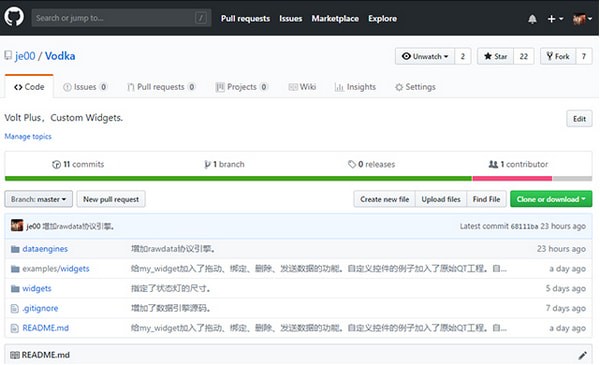Open the widgets folder
Viewport: 600px width, 365px height.
[x=37, y=288]
